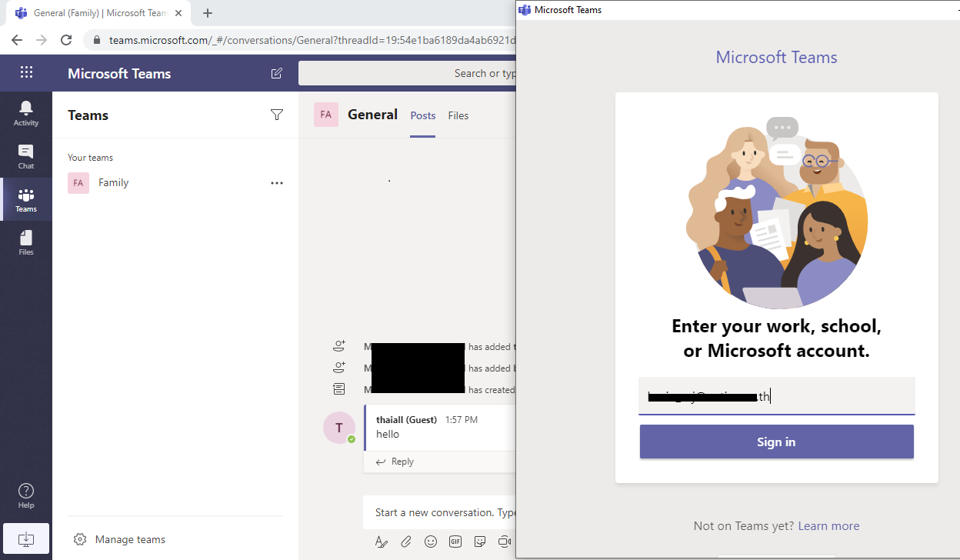This screenshot has width=960, height=560.
Task: Open the Learn more link
Action: point(828,526)
